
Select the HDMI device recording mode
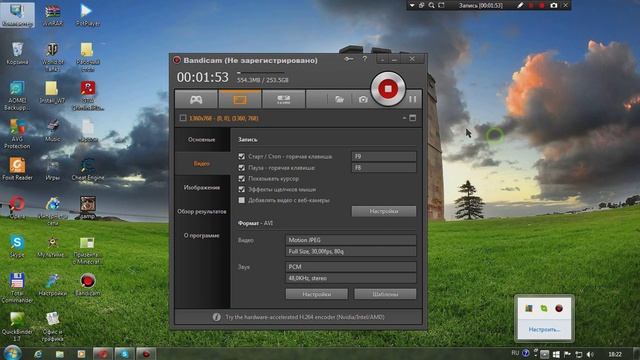click(x=283, y=99)
